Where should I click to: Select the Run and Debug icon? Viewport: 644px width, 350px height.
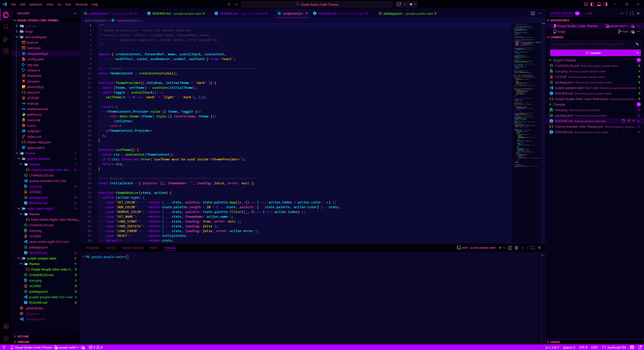pos(6,39)
